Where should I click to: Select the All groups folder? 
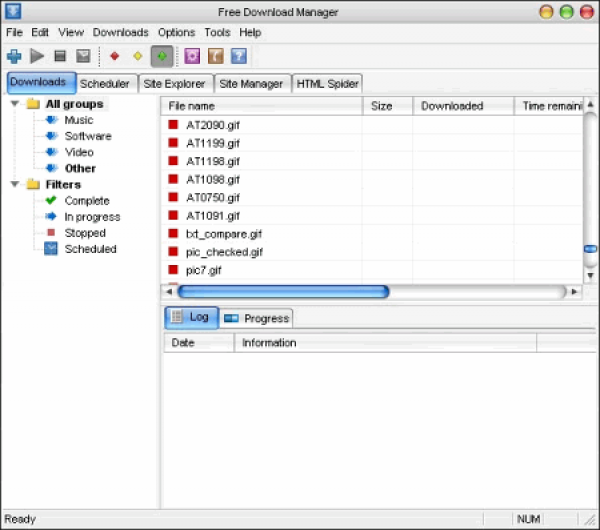(75, 104)
